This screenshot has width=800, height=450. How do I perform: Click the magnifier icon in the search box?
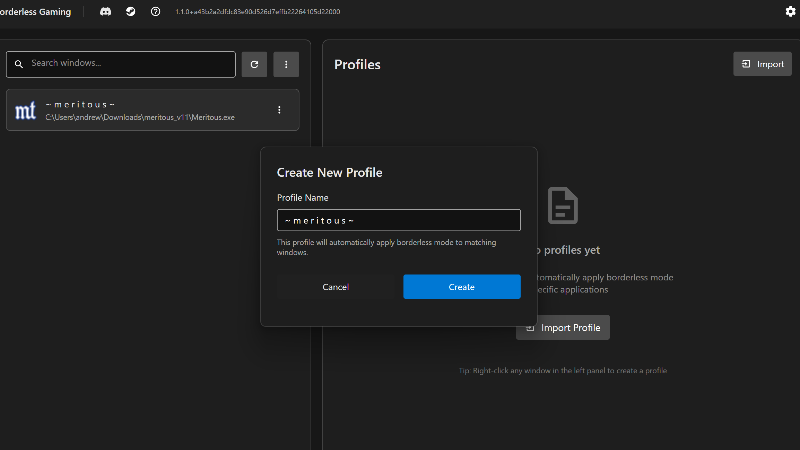click(x=18, y=64)
